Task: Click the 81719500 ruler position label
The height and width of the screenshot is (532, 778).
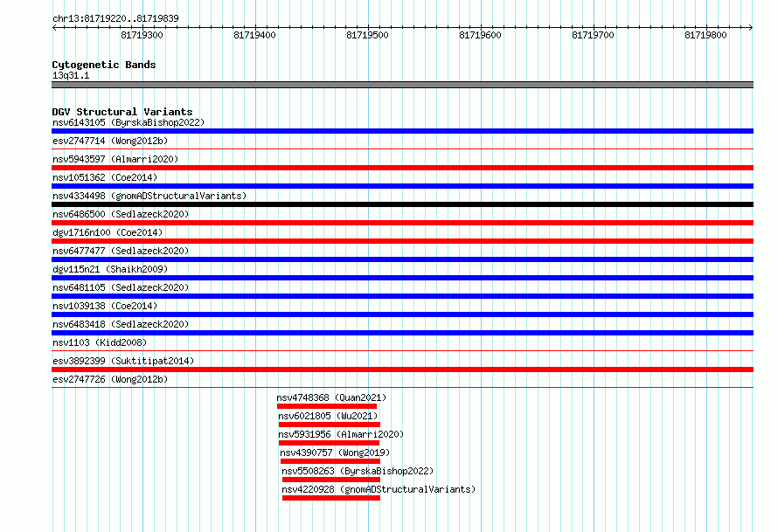Action: click(368, 35)
